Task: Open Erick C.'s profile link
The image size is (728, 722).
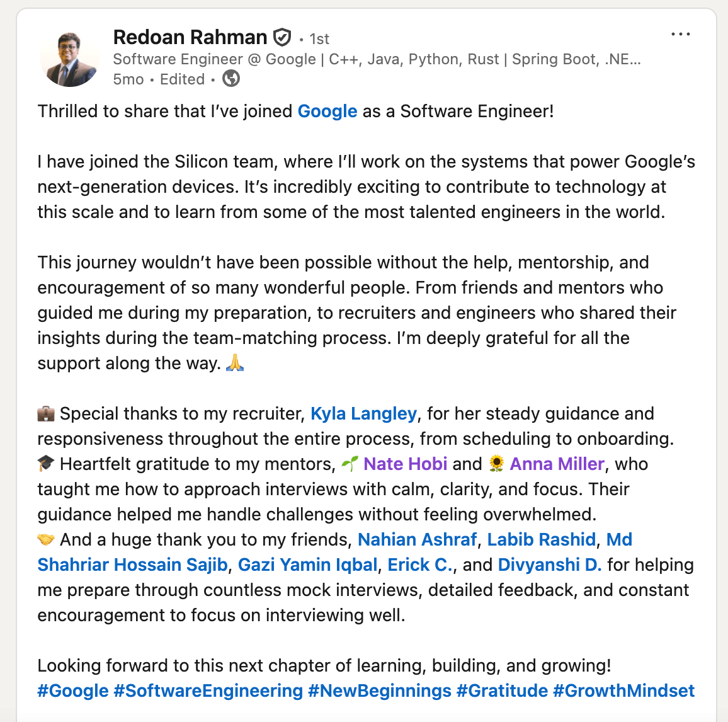Action: [420, 565]
